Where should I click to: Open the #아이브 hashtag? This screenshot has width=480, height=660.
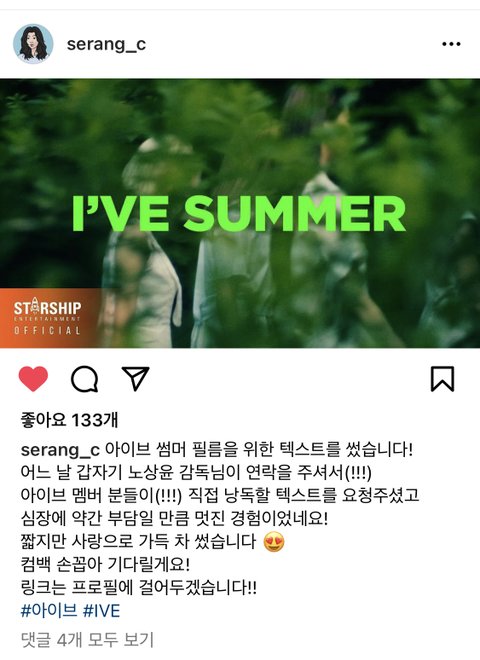coord(49,610)
